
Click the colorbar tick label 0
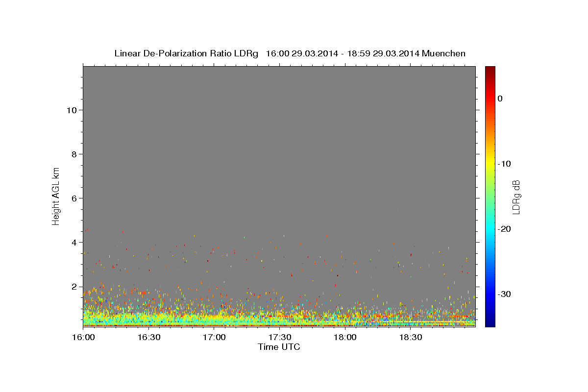pos(500,98)
